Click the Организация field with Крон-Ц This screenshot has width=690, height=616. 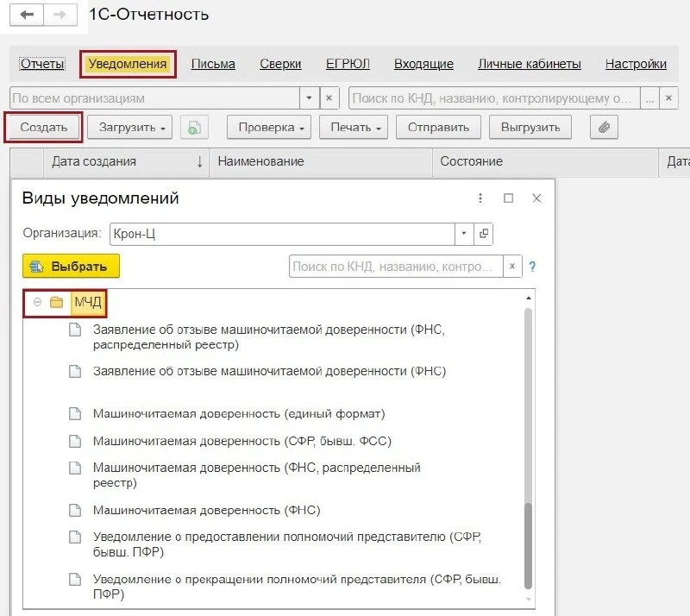(282, 234)
